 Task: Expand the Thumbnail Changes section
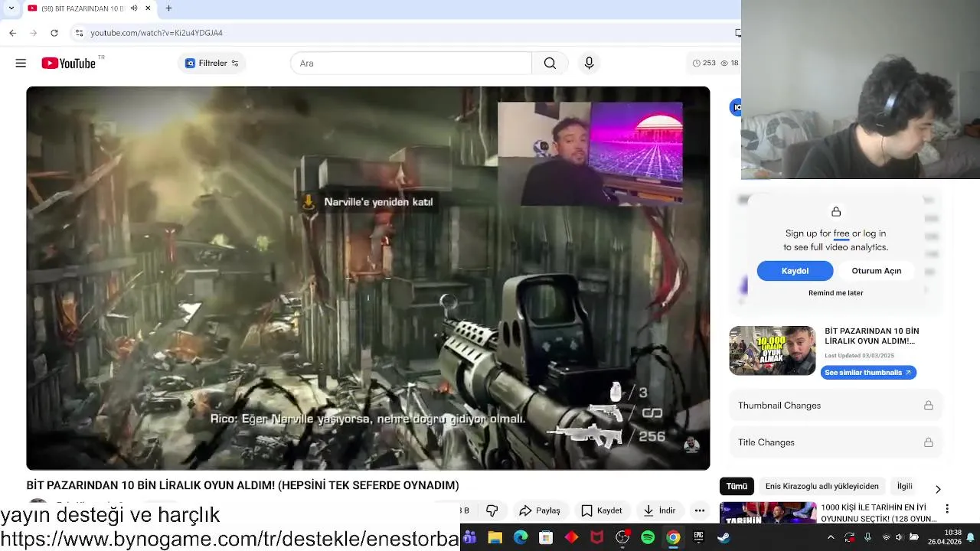[835, 406]
